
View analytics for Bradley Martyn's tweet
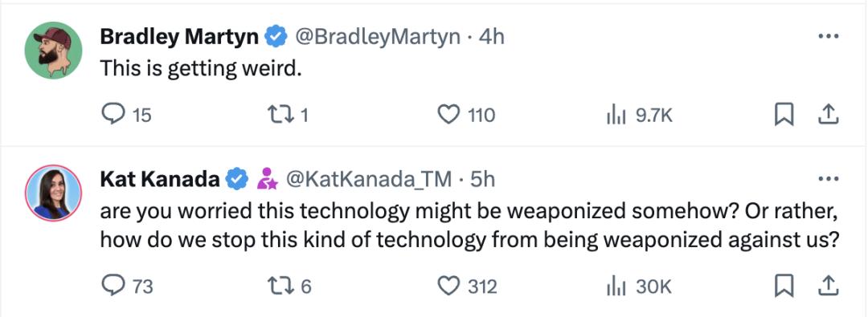640,115
